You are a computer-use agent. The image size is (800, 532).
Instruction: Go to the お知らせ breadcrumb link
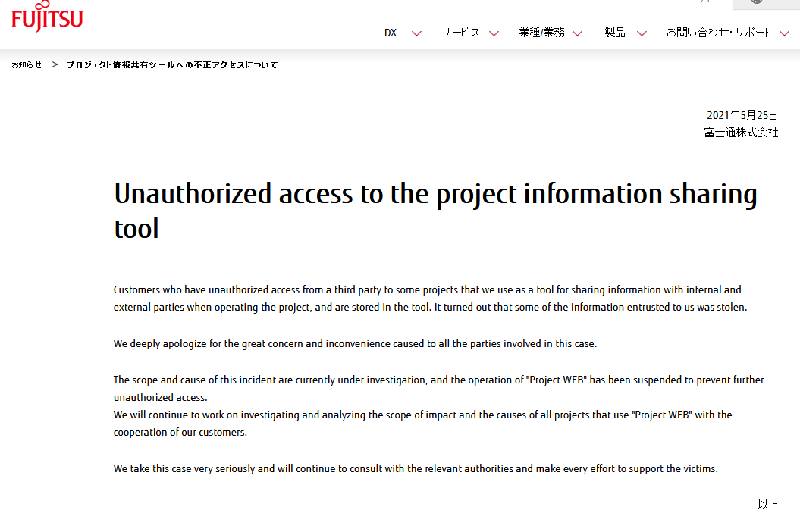[x=27, y=64]
